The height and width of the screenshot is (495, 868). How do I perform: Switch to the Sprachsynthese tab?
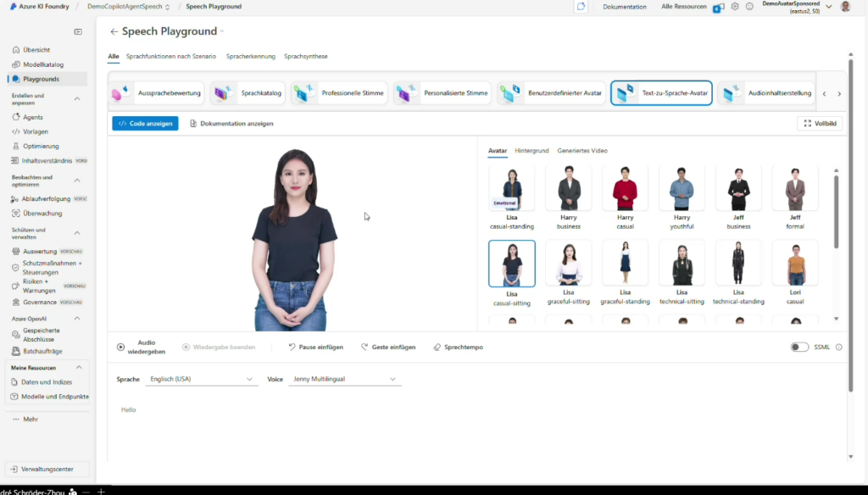(306, 57)
